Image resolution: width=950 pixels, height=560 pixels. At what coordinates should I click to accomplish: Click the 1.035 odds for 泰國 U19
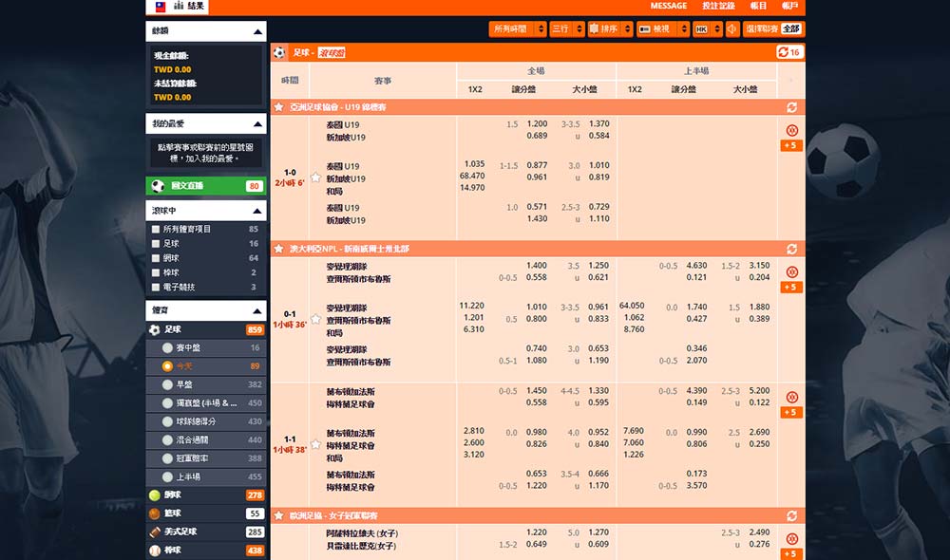pos(473,164)
